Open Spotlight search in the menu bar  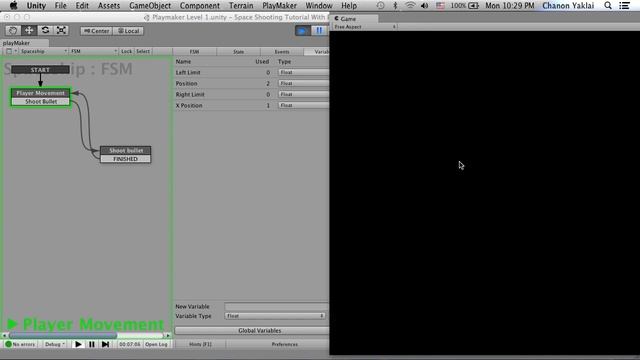pos(608,6)
